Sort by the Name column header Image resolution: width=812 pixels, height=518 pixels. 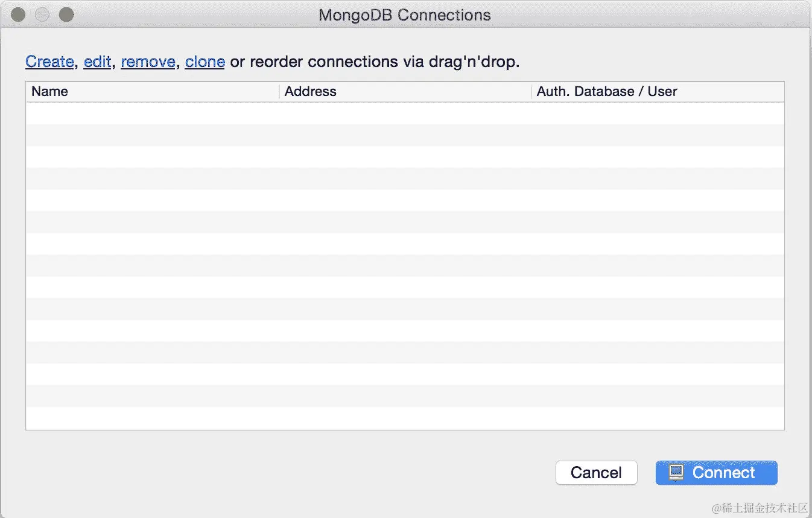tap(49, 92)
